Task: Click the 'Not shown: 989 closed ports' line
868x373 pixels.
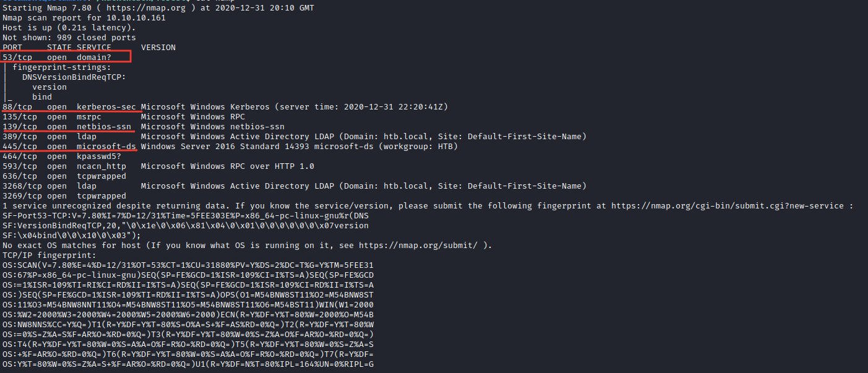Action: pos(69,37)
